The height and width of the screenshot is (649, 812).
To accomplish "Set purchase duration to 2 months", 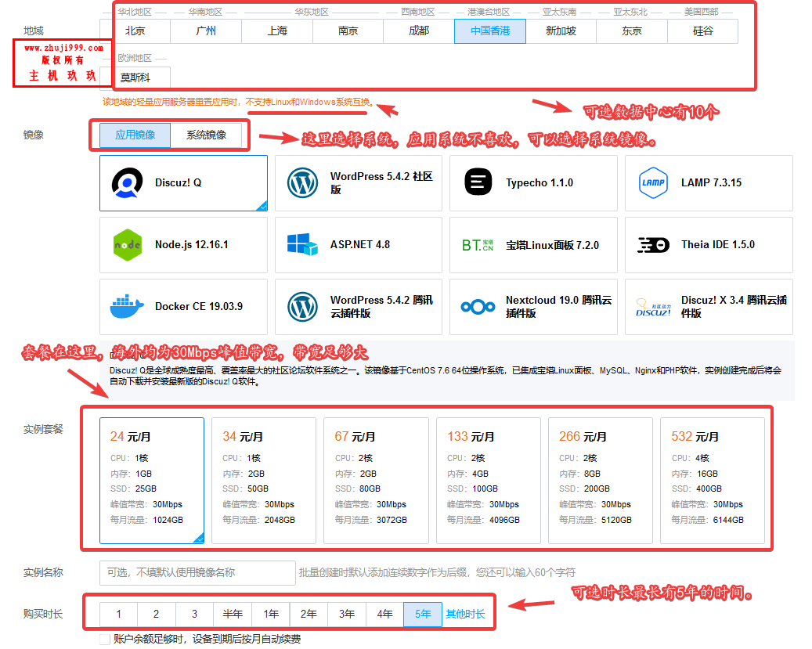I will point(157,615).
